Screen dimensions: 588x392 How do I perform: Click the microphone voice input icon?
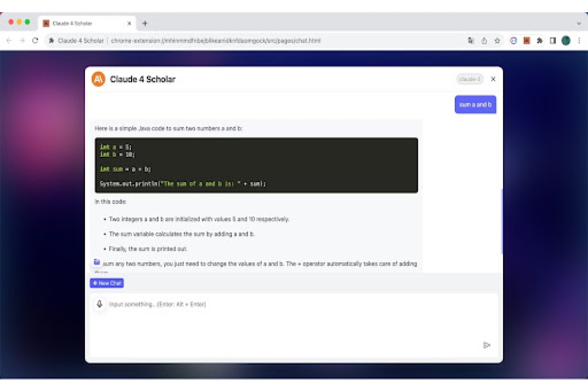pos(100,304)
